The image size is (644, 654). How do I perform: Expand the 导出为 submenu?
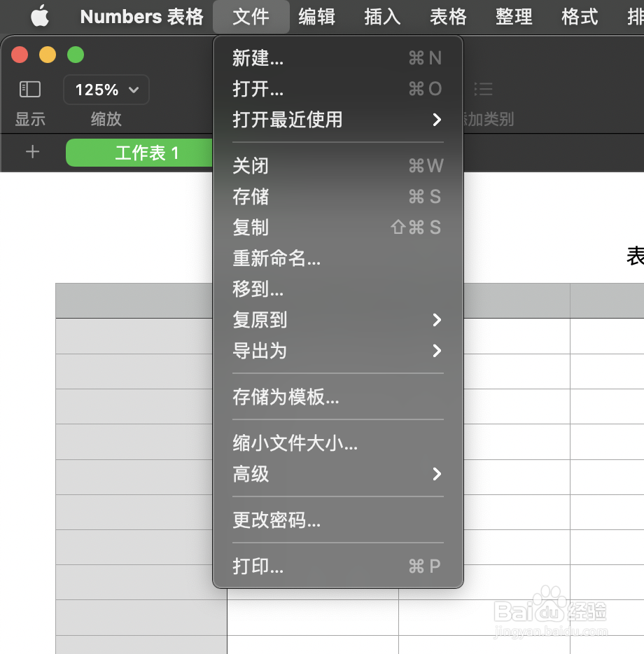click(338, 351)
